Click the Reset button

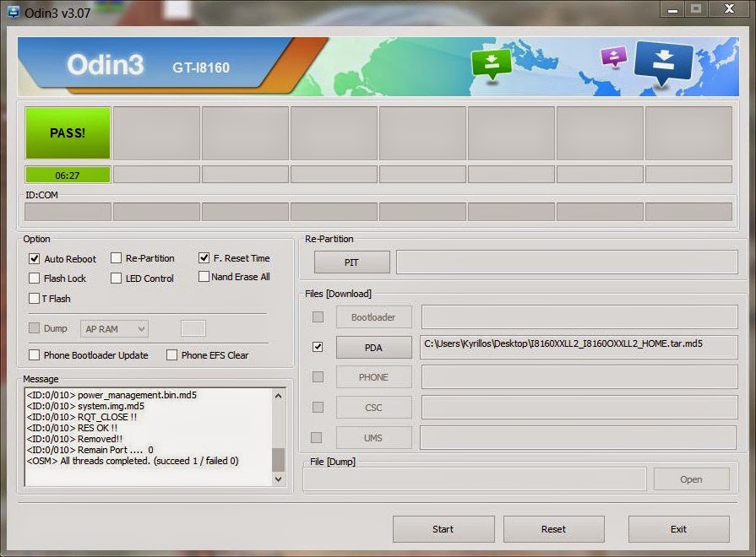553,529
